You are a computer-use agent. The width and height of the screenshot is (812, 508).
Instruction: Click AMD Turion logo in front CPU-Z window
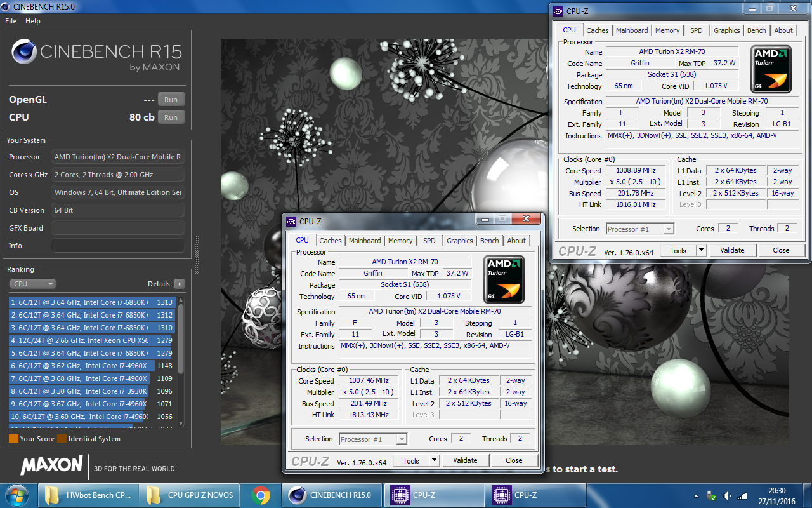(504, 279)
